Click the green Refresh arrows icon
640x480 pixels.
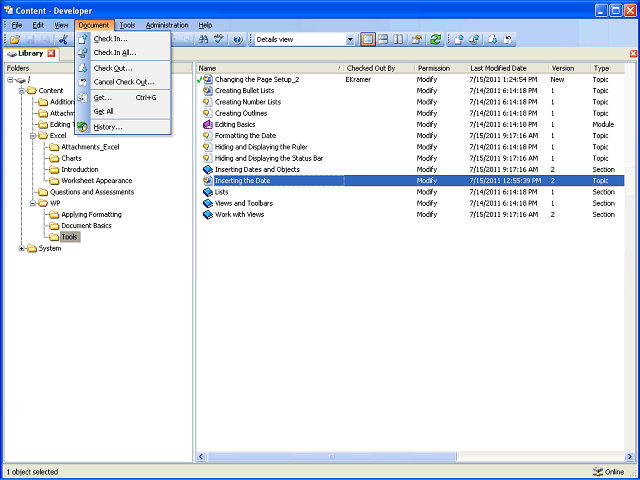point(436,40)
